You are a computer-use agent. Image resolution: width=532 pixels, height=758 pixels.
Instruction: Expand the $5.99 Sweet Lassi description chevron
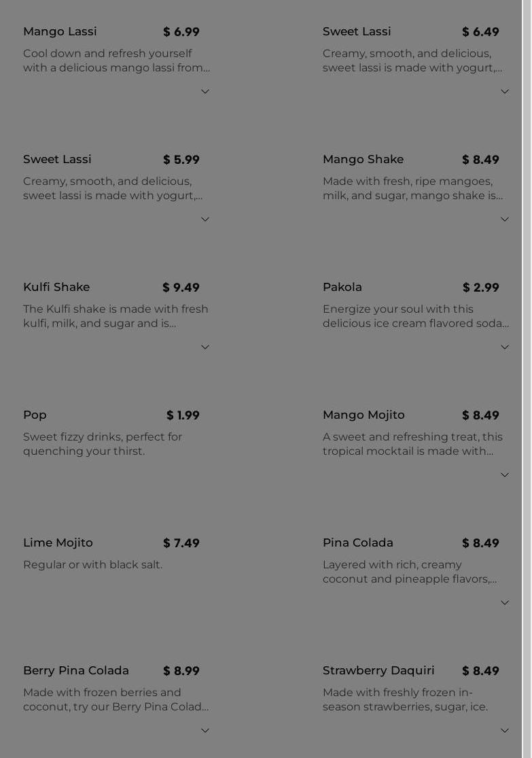[205, 220]
